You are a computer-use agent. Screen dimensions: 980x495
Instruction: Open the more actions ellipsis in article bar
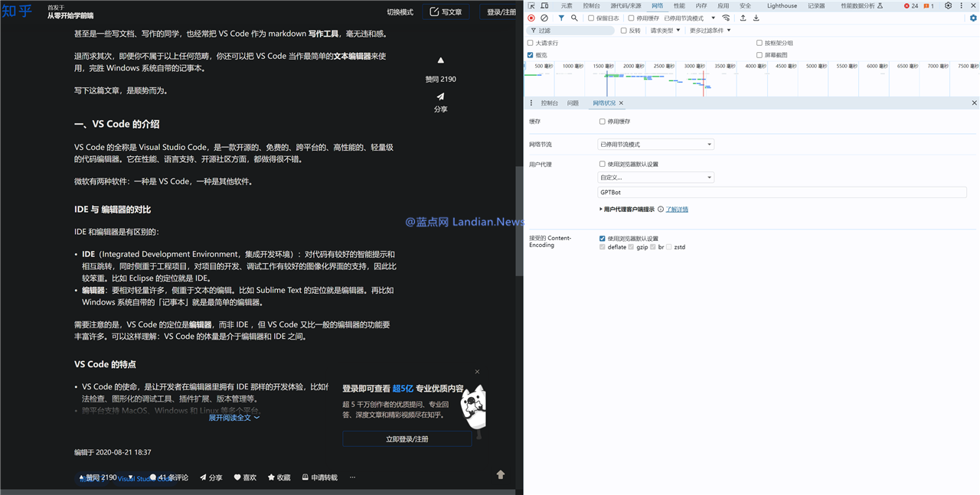[352, 477]
